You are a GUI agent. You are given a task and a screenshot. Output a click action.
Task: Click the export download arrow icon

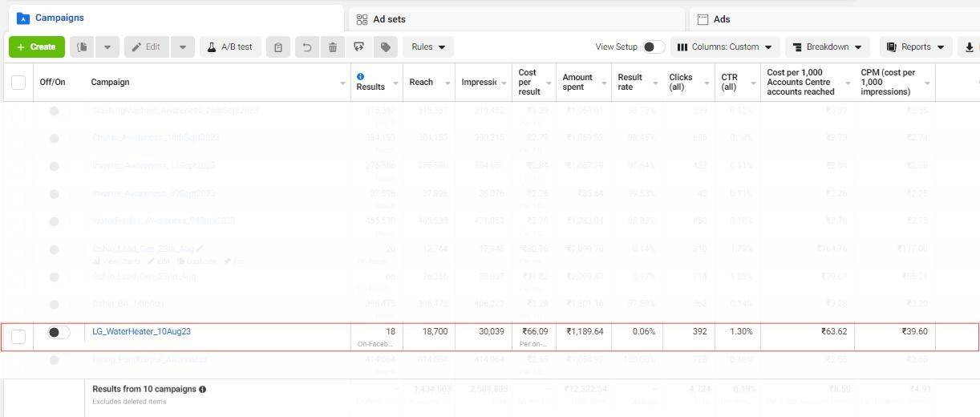[970, 47]
